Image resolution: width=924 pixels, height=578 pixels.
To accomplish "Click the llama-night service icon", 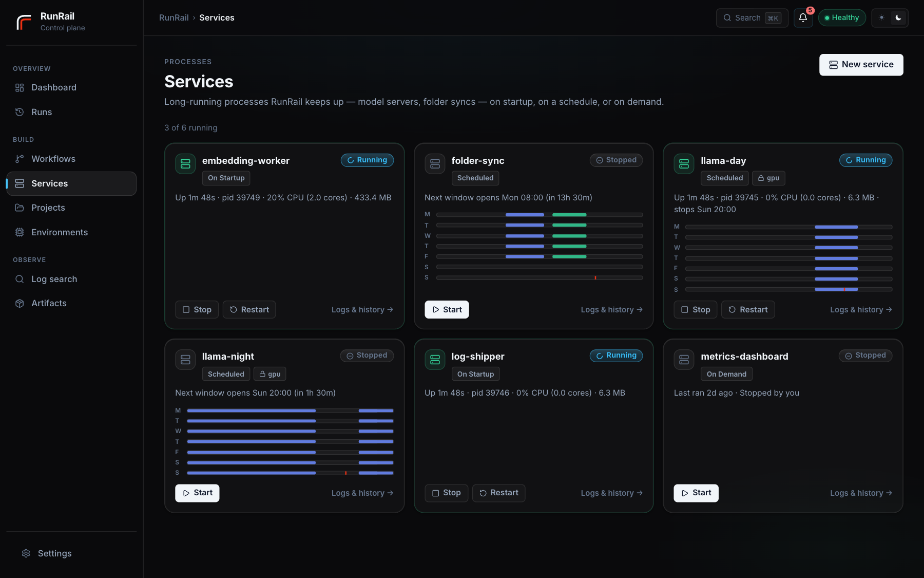I will point(185,360).
